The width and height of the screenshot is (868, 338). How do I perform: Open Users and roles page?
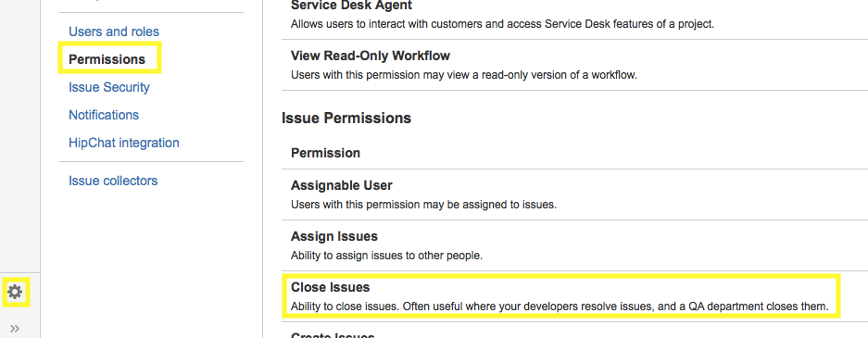[x=114, y=31]
